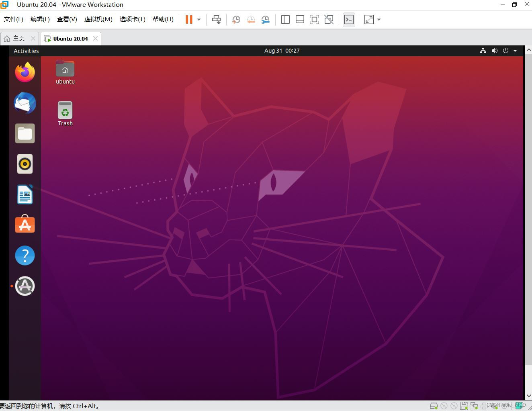Toggle the console view button
Viewport: 532px width, 411px height.
pos(349,19)
